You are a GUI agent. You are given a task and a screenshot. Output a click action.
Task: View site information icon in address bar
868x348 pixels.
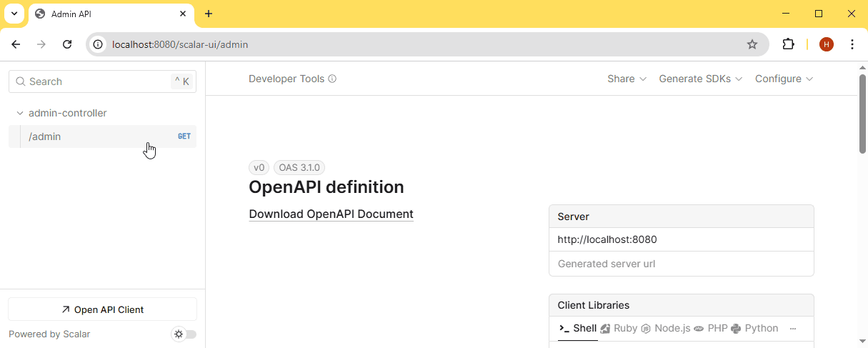(99, 44)
